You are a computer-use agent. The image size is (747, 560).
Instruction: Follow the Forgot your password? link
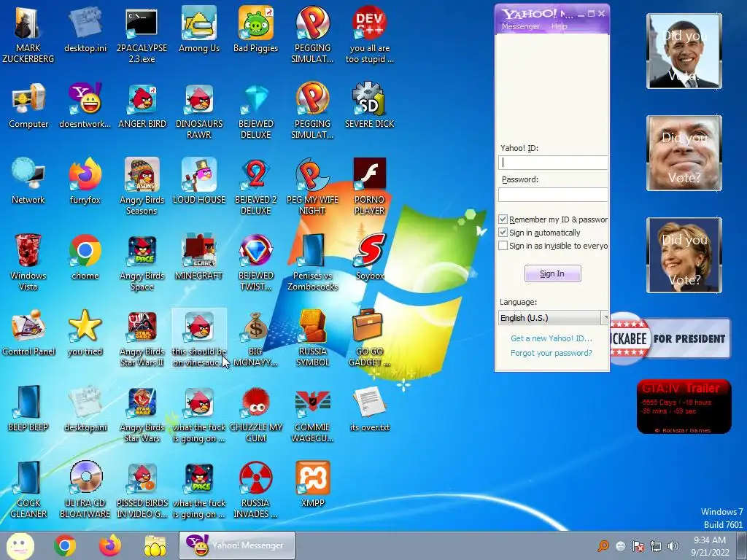551,353
